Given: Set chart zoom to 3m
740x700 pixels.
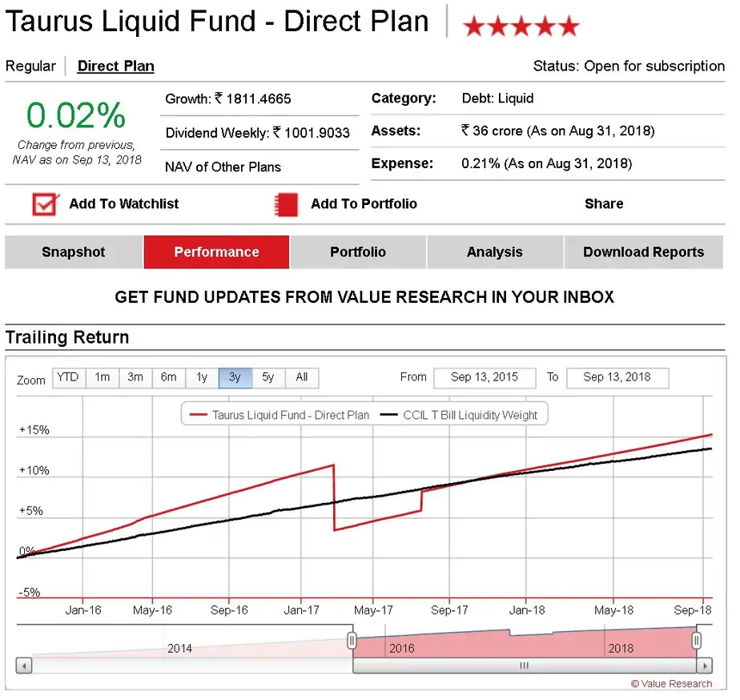Looking at the screenshot, I should pyautogui.click(x=135, y=378).
